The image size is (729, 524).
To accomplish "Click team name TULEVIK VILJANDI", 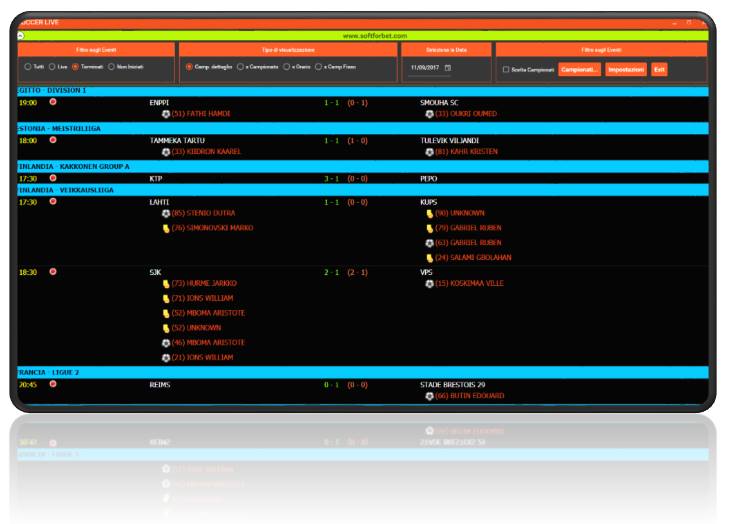I will [449, 140].
